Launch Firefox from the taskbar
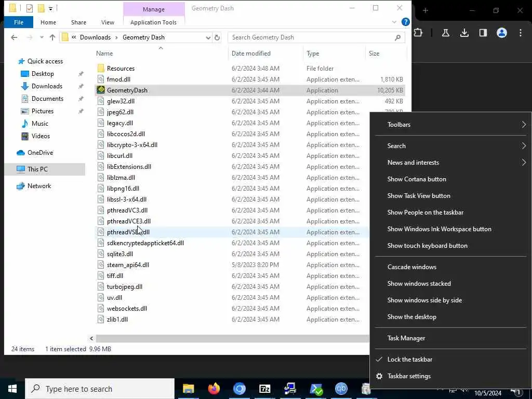Screen dimensions: 532x399 click(214, 389)
